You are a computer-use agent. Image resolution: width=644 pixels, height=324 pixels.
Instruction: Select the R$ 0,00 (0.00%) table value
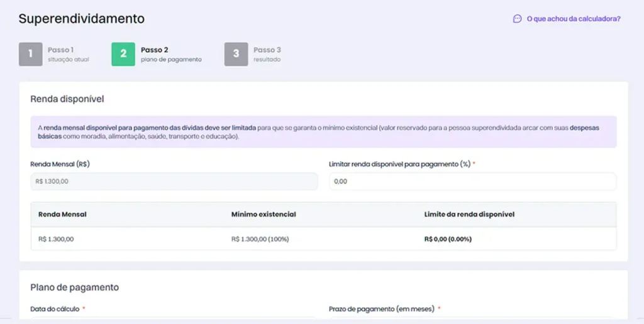pos(448,239)
